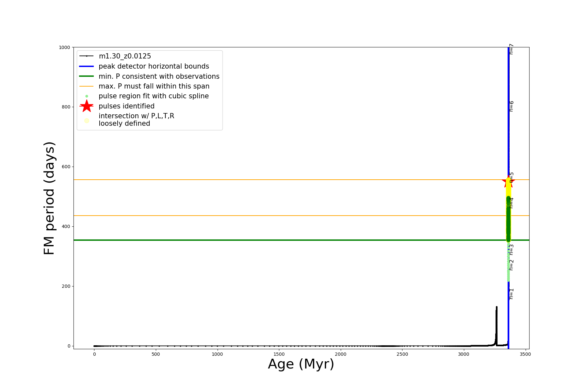Click the 'Age (Myr)' x-axis label
Image resolution: width=588 pixels, height=392 pixels.
point(301,364)
